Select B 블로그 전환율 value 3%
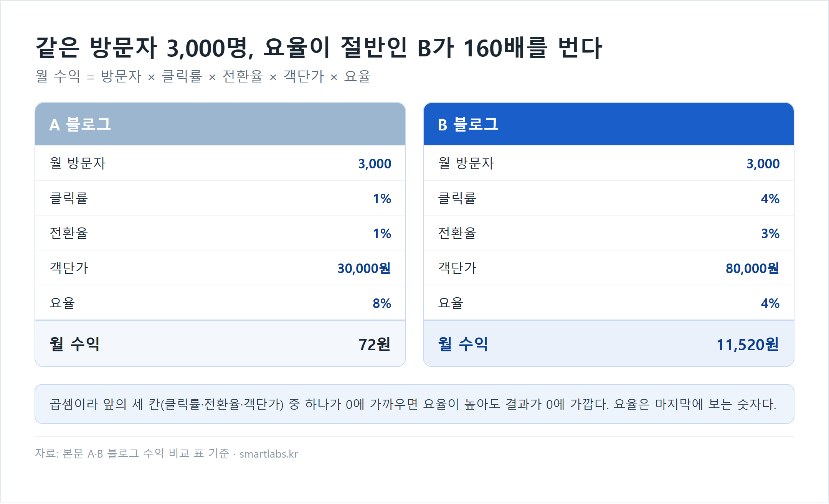The height and width of the screenshot is (504, 829). click(770, 234)
